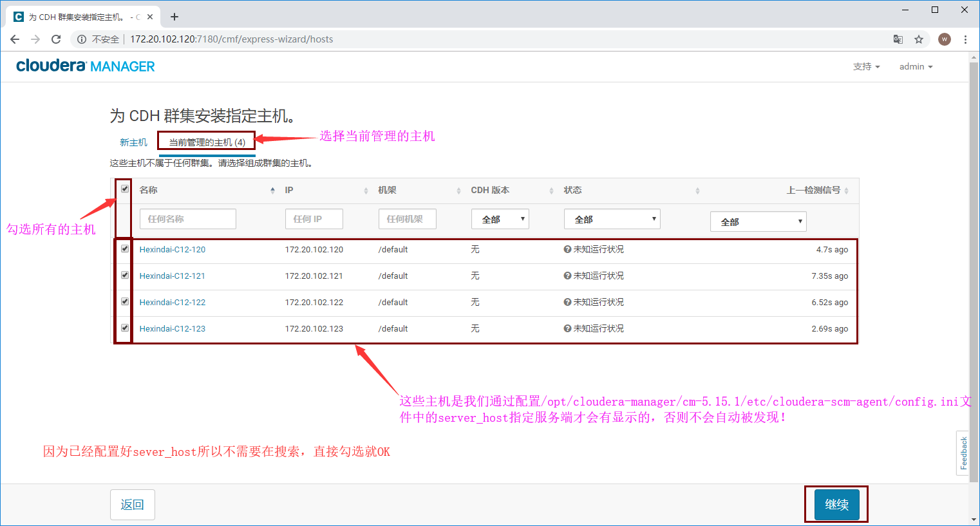Expand the admin user menu
Image resolution: width=980 pixels, height=526 pixels.
pyautogui.click(x=916, y=66)
